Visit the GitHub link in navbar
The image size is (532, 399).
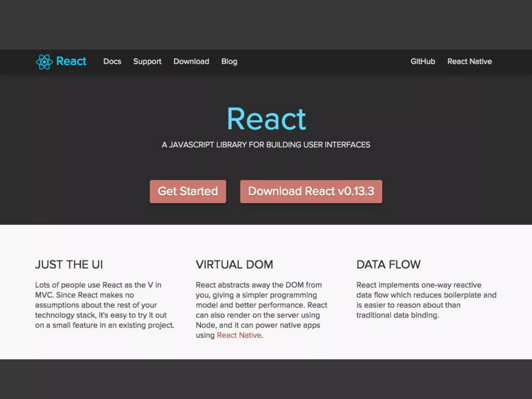click(423, 61)
